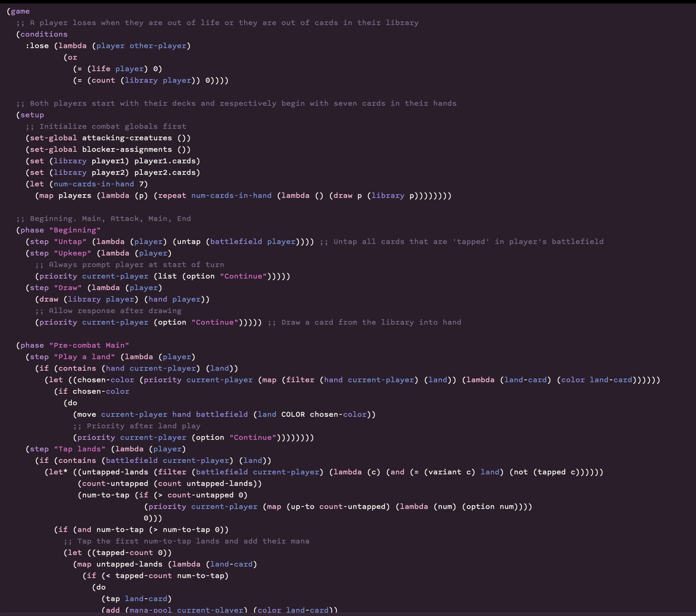
Task: Click the "Play a land" step string
Action: (x=84, y=357)
